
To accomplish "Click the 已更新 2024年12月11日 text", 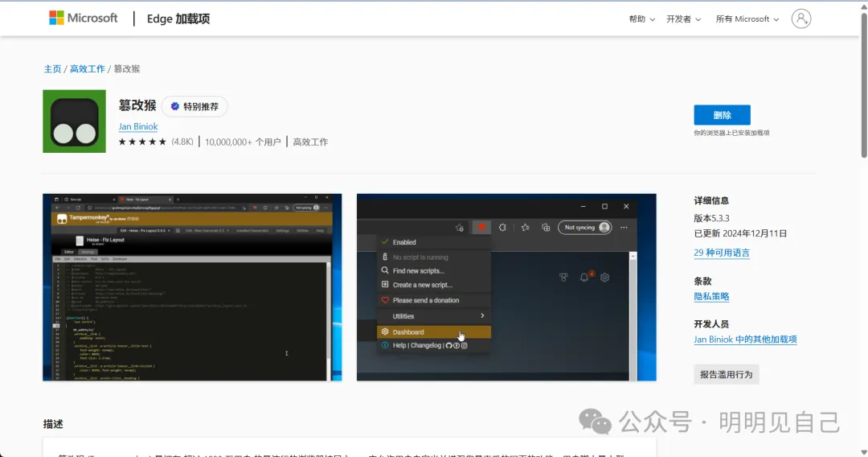I will click(x=740, y=233).
